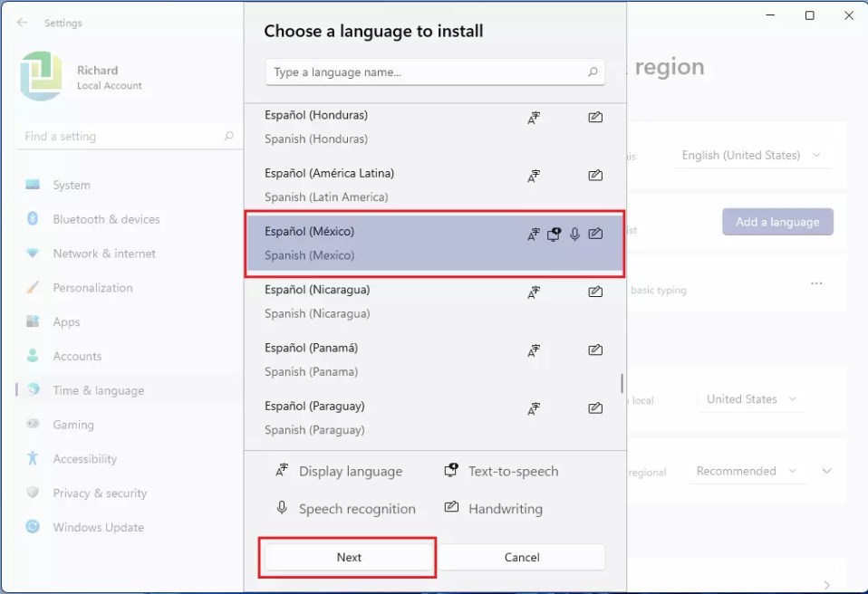This screenshot has height=594, width=868.
Task: Open the ellipsis menu next to basic typing
Action: 815,282
